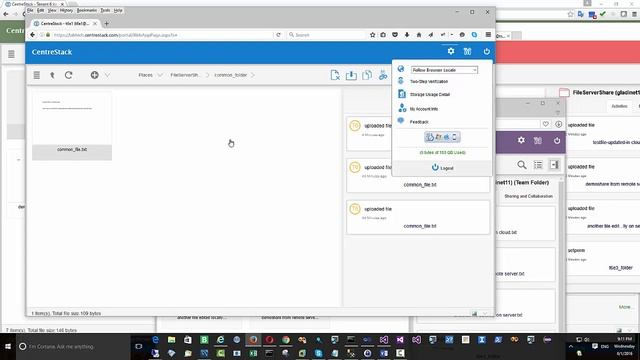Open the Activities tab in background window
The height and width of the screenshot is (360, 640).
click(x=619, y=106)
